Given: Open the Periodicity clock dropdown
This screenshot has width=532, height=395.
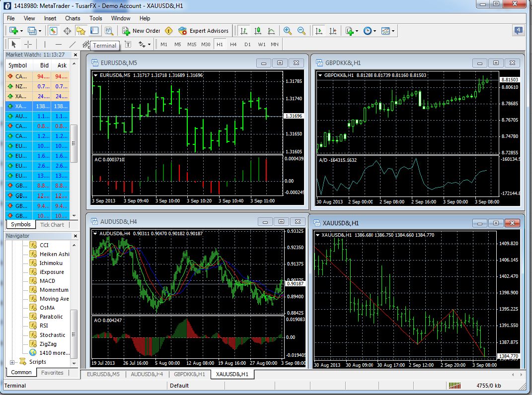Looking at the screenshot, I should pyautogui.click(x=369, y=31).
